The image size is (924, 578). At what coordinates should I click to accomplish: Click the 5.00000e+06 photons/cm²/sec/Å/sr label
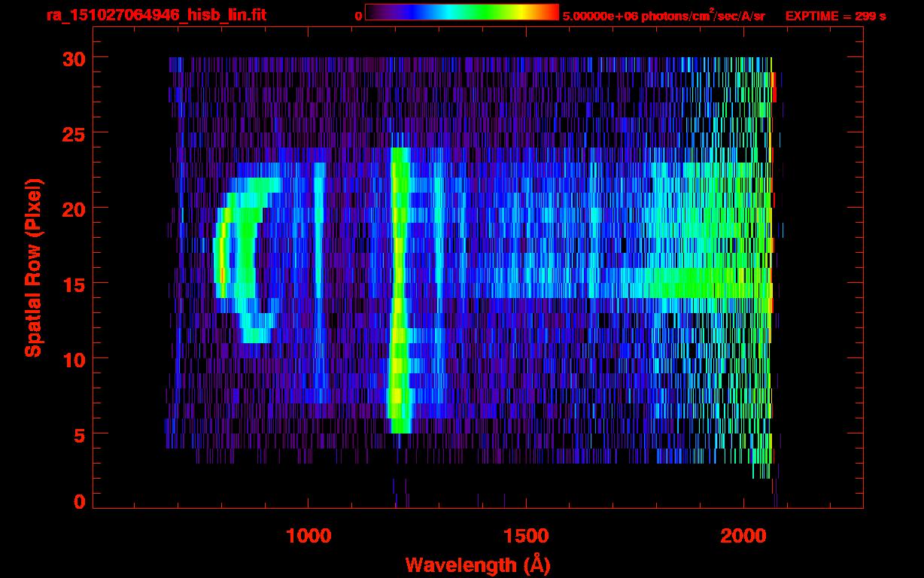pos(664,15)
